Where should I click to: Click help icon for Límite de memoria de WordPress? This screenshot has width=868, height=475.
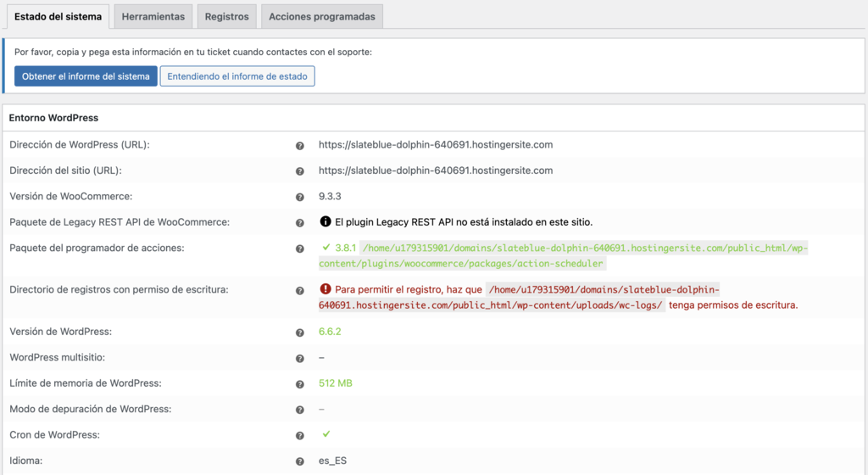click(x=299, y=384)
